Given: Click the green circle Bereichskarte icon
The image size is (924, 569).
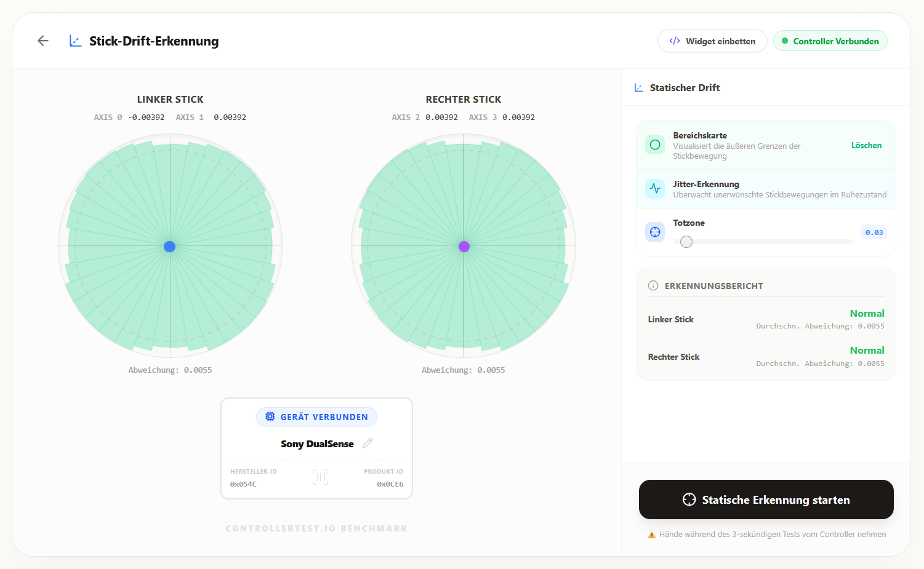Looking at the screenshot, I should 655,145.
